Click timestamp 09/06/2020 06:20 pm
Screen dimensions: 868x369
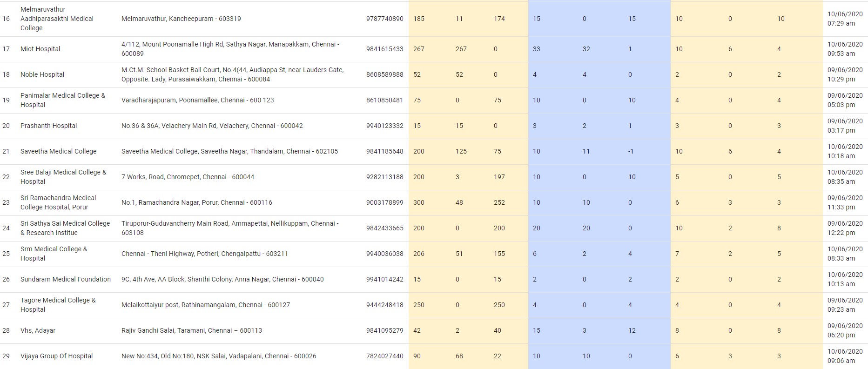(x=845, y=330)
